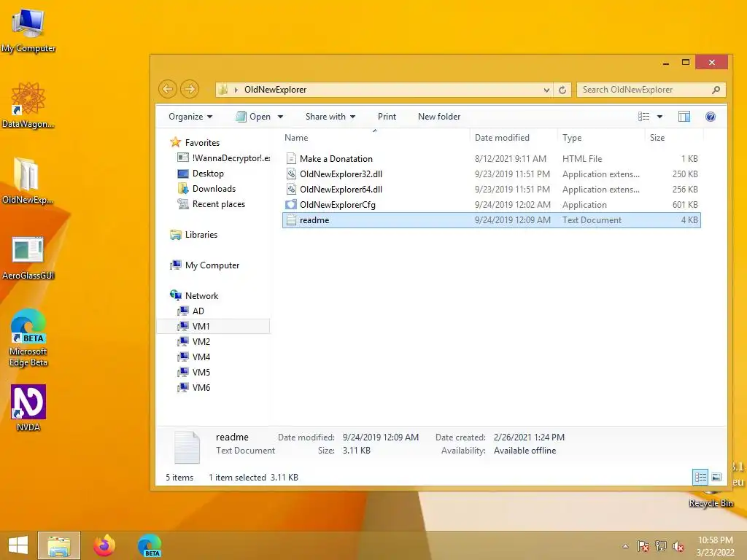Switch to details view in status bar

[x=700, y=477]
